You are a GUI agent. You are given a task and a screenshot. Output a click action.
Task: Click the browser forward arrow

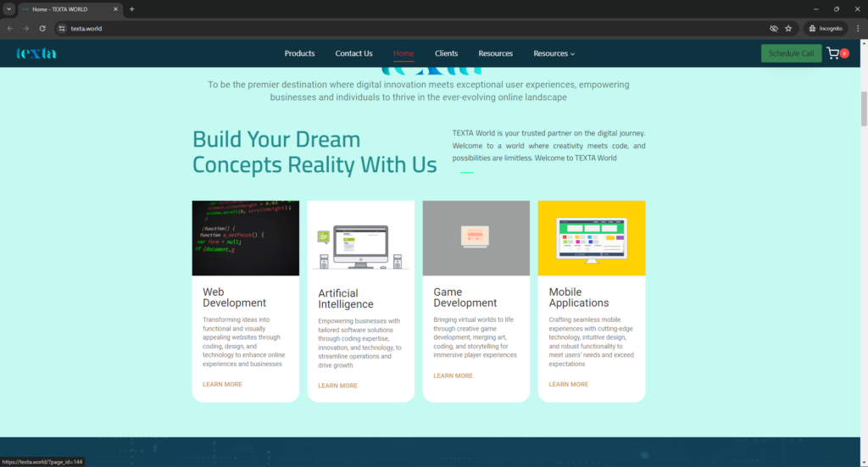click(26, 28)
